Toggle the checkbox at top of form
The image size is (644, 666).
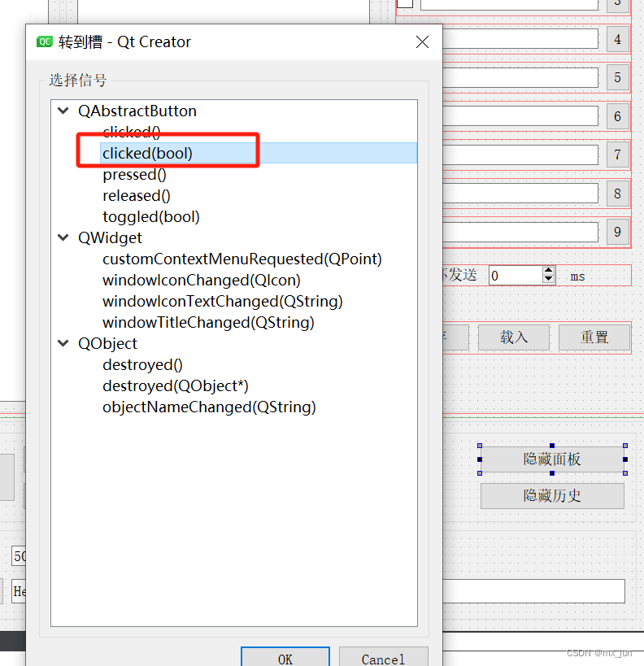(405, 3)
